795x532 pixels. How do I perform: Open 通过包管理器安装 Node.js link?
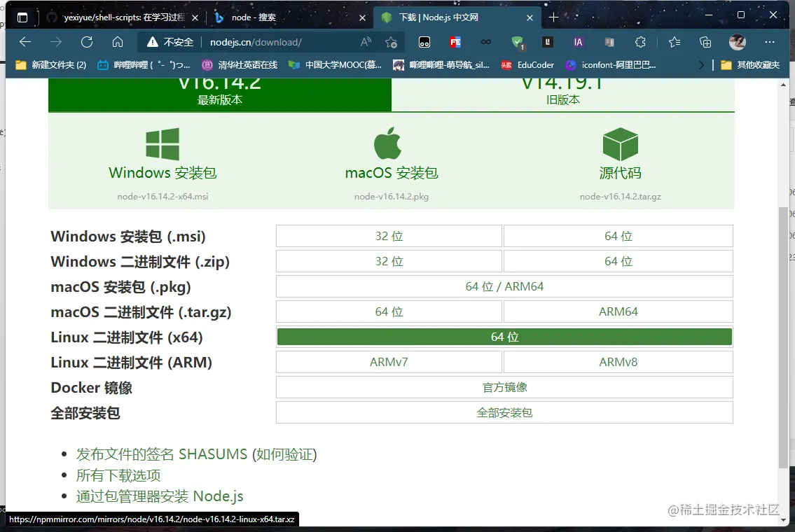click(160, 496)
